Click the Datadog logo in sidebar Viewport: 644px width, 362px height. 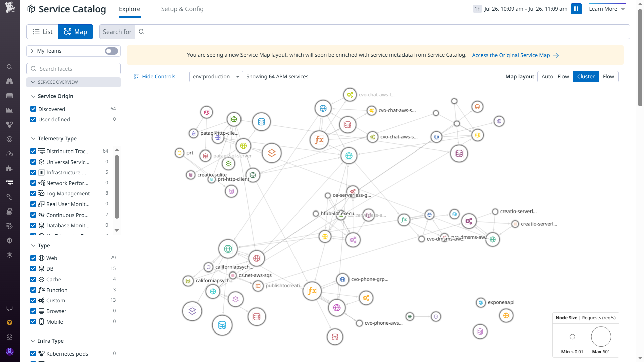10,7
